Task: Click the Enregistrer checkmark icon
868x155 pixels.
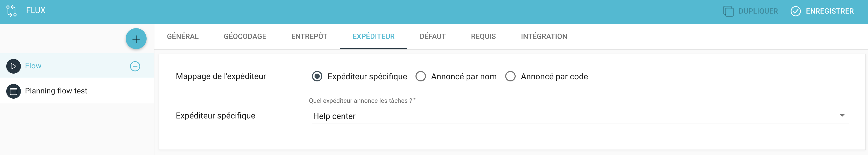Action: point(795,11)
